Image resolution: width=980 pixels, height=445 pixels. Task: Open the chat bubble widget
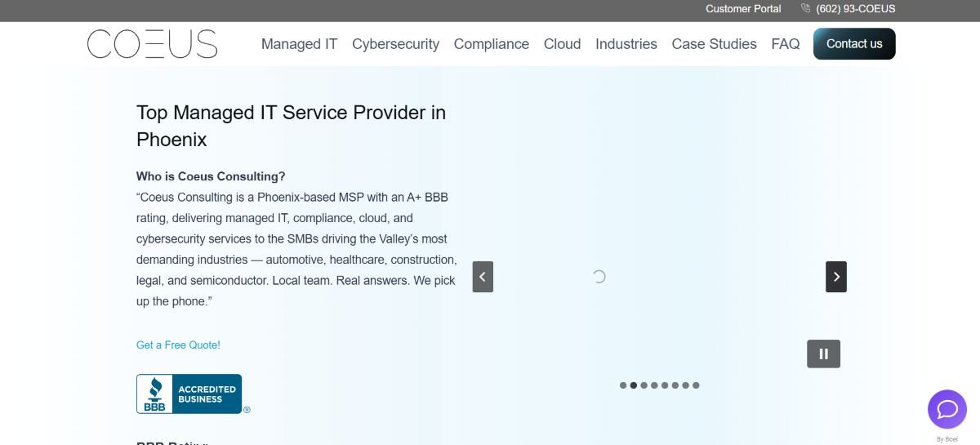[947, 409]
